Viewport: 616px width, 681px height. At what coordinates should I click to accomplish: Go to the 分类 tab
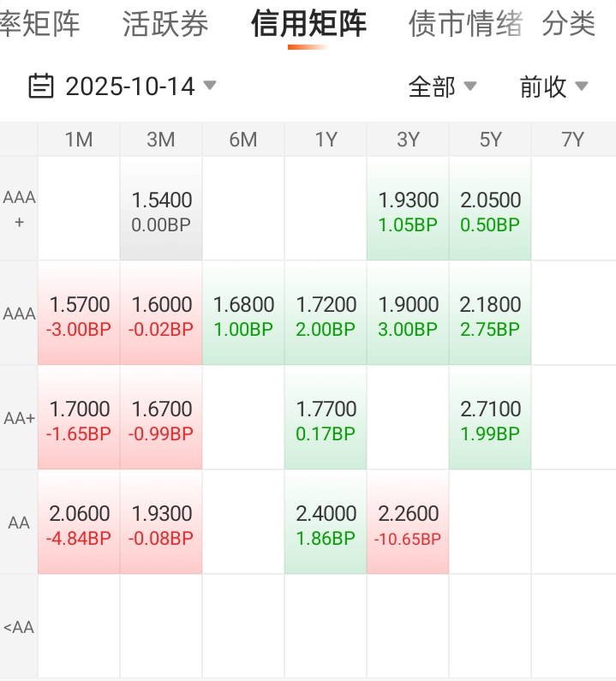pyautogui.click(x=569, y=24)
